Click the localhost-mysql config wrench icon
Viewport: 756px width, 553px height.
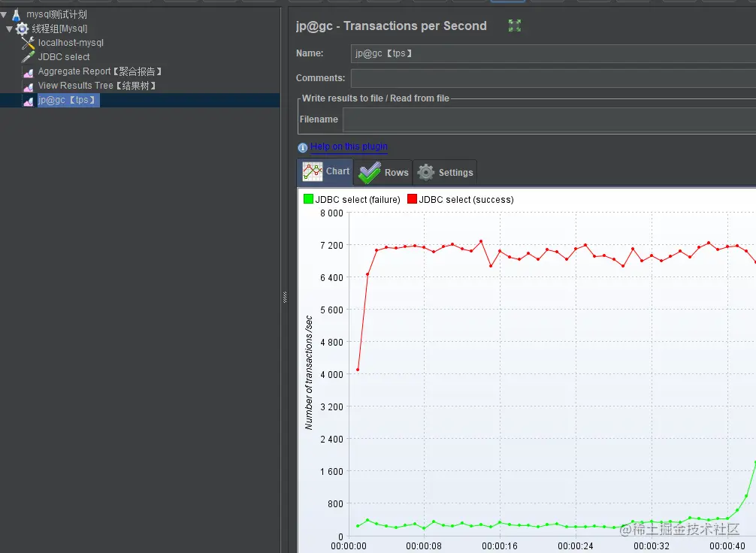tap(28, 43)
